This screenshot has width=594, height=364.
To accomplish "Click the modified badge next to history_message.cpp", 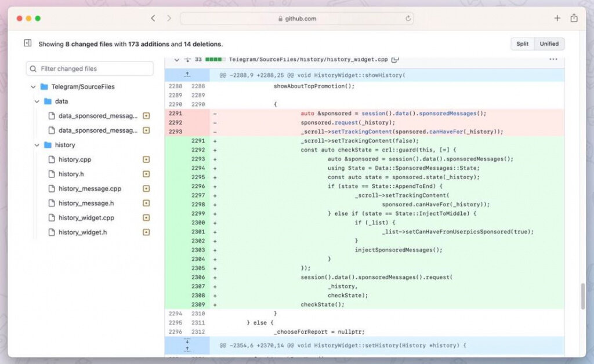I will tap(146, 188).
